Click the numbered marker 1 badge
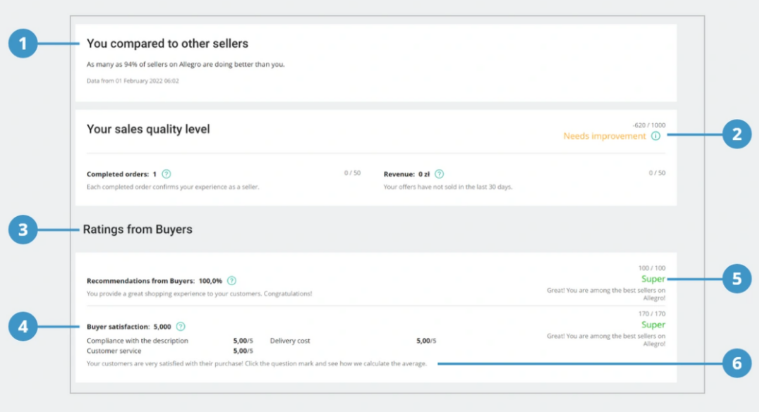 point(23,44)
